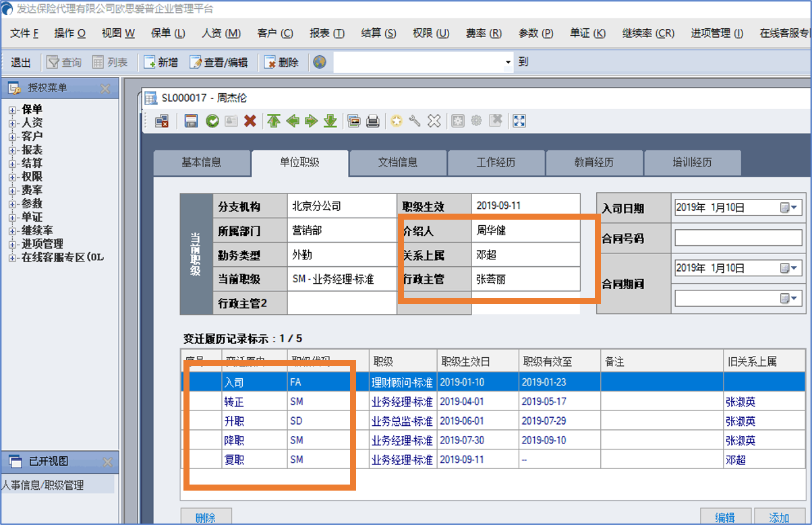The height and width of the screenshot is (525, 812).
Task: Click the save floppy disk icon
Action: (x=191, y=121)
